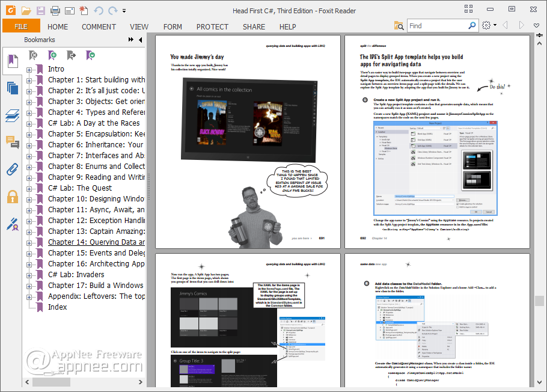Click the next search result arrow
This screenshot has height=392, width=547.
point(522,25)
